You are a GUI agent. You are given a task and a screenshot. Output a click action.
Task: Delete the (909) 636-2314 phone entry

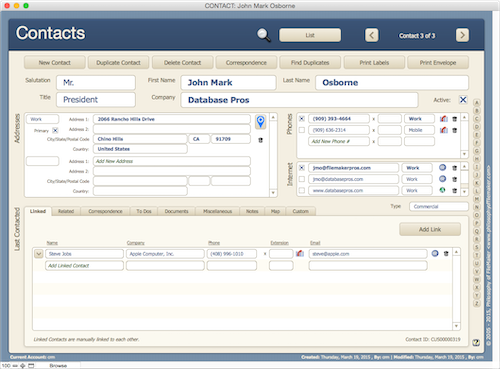(455, 130)
